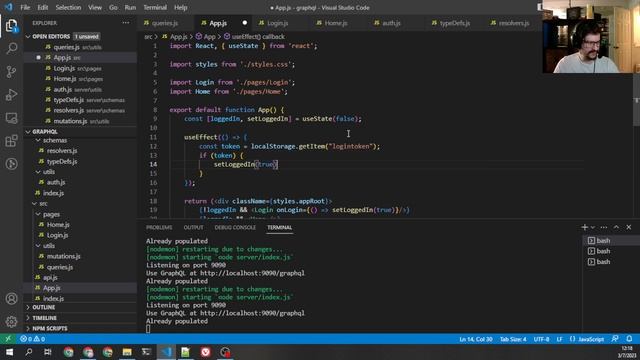Image resolution: width=640 pixels, height=360 pixels.
Task: Open Remote Explorer view in activity bar
Action: coord(11,118)
